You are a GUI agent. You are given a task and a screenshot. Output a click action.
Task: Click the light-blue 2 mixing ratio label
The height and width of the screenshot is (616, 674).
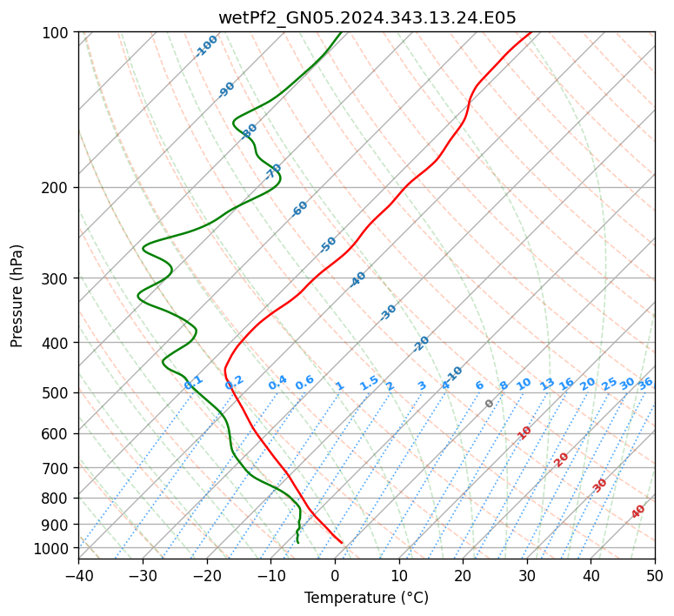pos(390,385)
